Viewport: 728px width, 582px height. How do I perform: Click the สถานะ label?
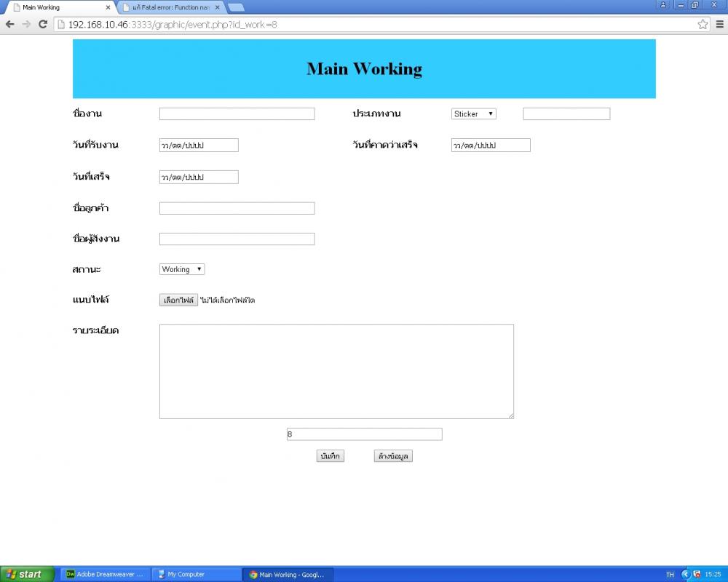87,269
